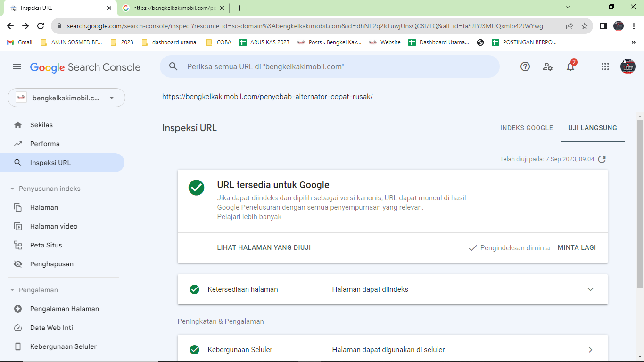Follow the Pelajari lebih banyak link

click(249, 217)
